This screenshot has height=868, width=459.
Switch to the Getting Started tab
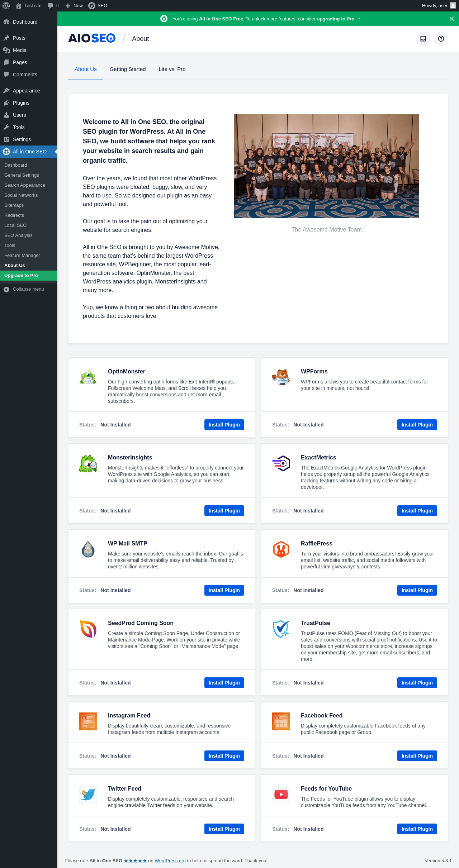128,69
